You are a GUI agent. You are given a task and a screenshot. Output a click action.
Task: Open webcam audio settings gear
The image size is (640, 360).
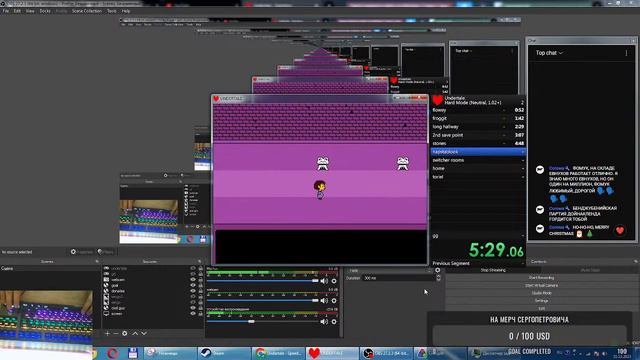334,301
